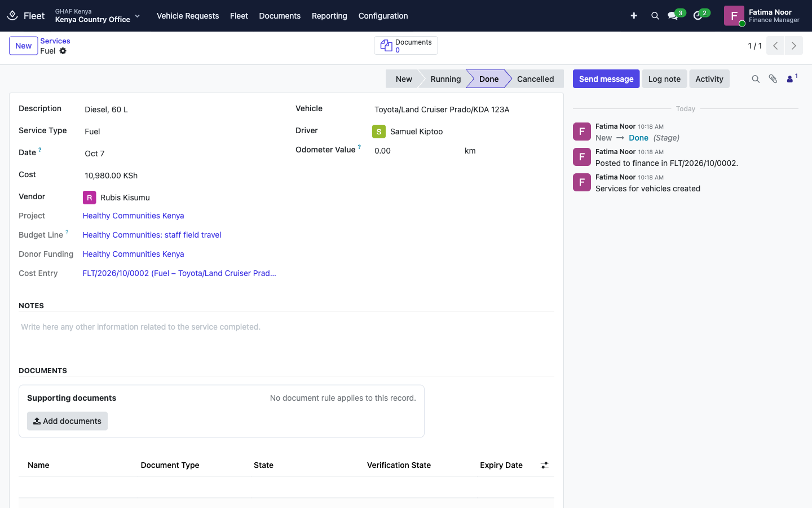
Task: Set stage to Cancelled
Action: (x=535, y=79)
